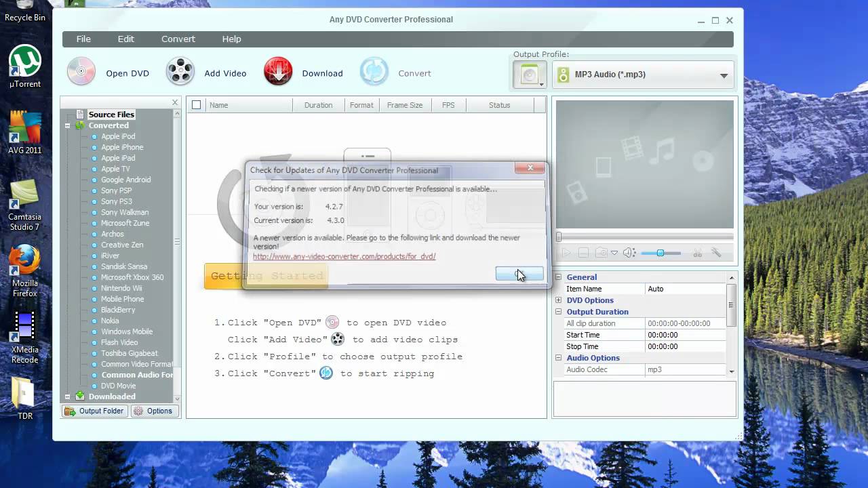Expand the Downloaded tree node
The width and height of the screenshot is (868, 488).
[68, 396]
